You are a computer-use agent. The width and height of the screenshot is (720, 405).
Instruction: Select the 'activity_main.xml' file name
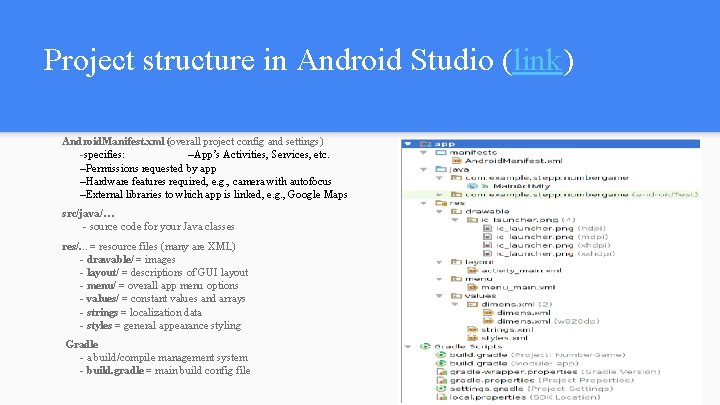521,270
